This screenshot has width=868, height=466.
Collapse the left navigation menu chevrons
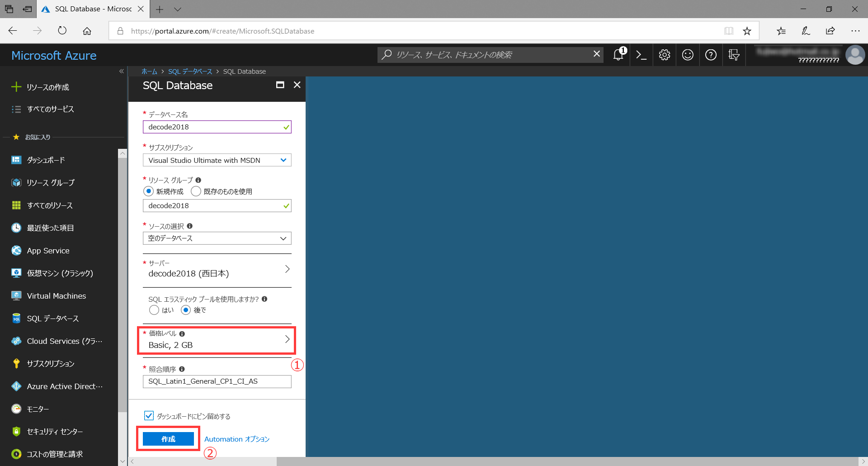[x=121, y=71]
